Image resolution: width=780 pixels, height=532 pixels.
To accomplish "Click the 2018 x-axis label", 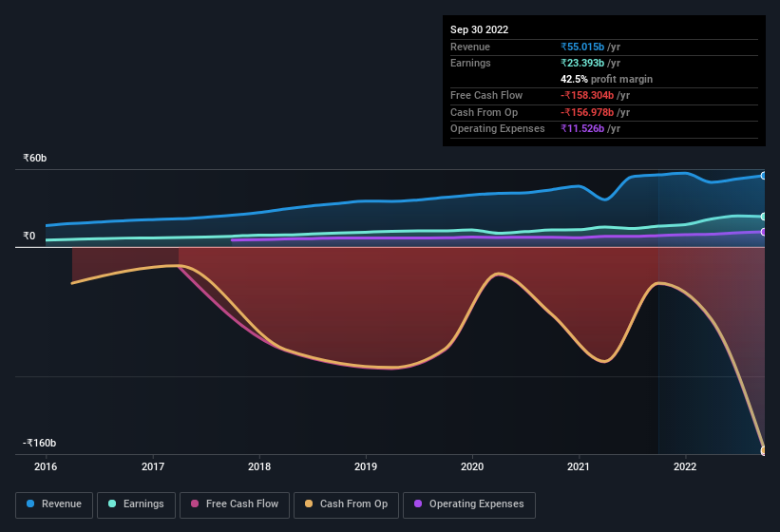I will (259, 466).
